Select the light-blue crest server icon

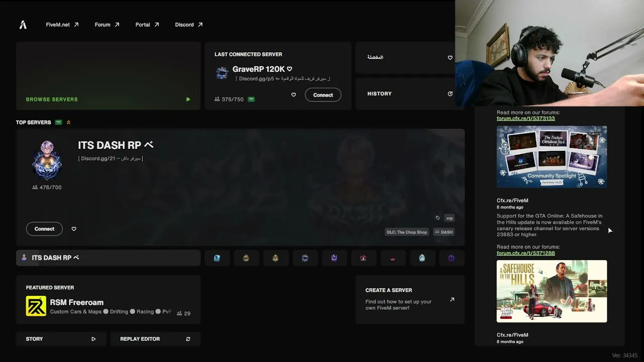217,258
